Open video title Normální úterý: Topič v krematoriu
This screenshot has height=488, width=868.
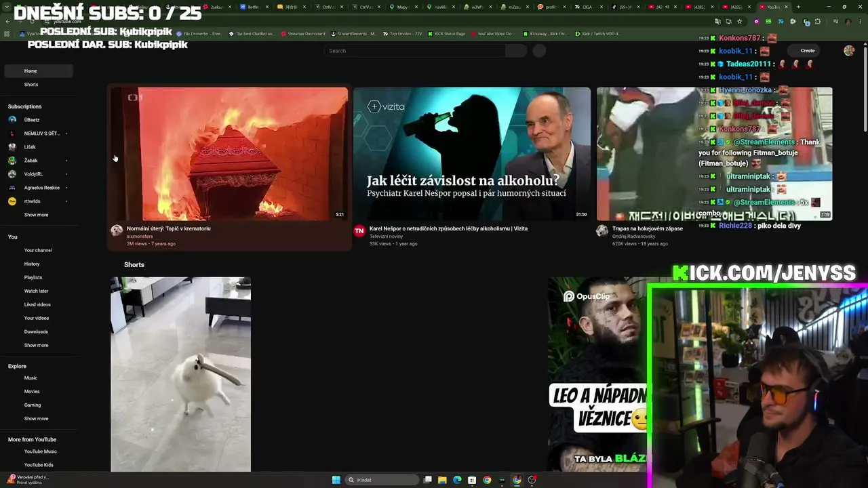[169, 228]
